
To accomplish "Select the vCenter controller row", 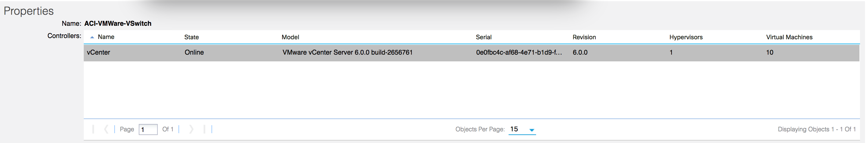I will coord(471,52).
